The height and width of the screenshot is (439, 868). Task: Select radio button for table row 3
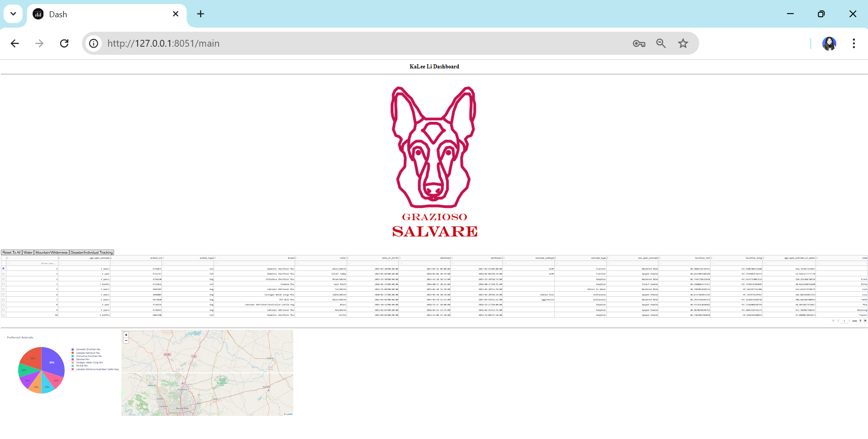click(x=3, y=279)
